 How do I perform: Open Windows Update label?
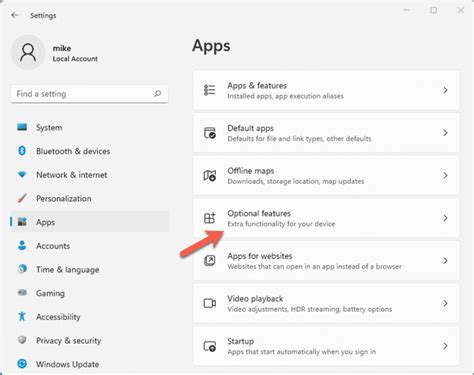pyautogui.click(x=67, y=364)
